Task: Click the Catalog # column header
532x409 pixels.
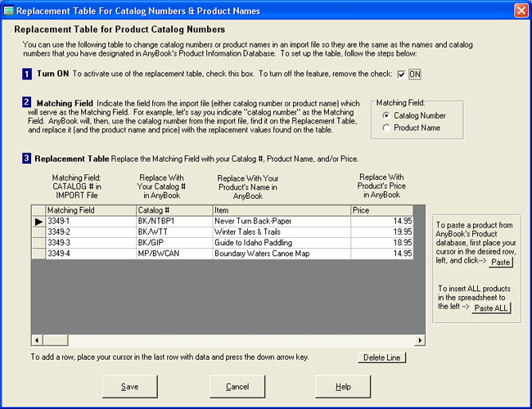Action: coord(174,210)
